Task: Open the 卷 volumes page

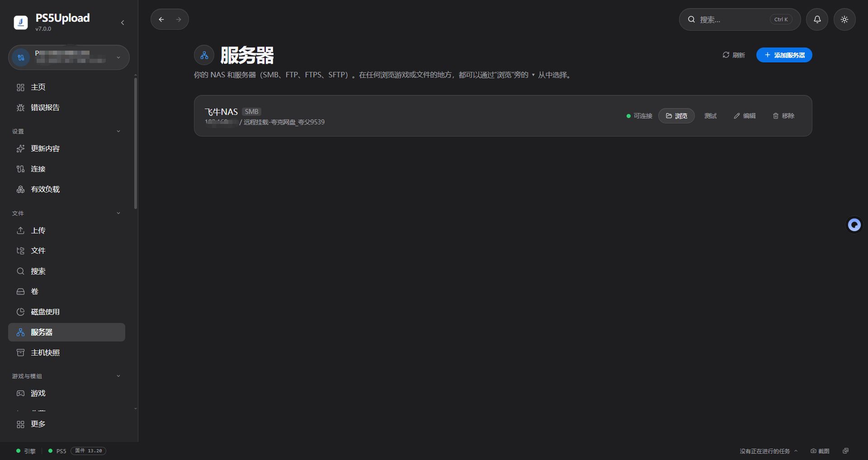Action: coord(66,292)
